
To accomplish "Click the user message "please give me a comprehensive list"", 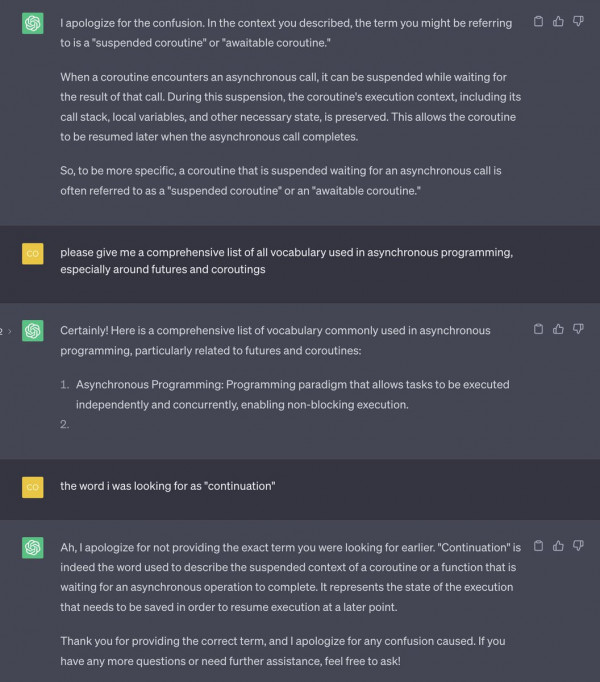I will click(x=286, y=261).
